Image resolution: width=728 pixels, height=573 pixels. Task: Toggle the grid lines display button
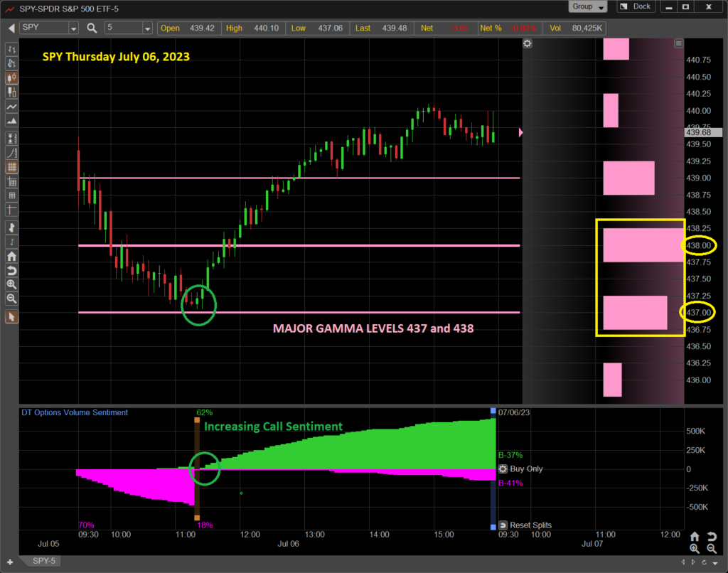[x=11, y=167]
